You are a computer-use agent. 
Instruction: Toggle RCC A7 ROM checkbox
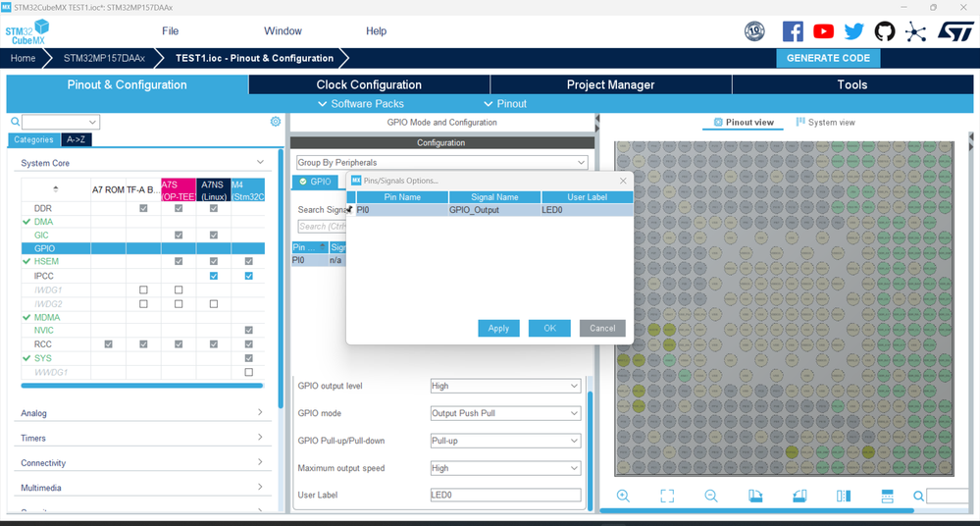108,344
